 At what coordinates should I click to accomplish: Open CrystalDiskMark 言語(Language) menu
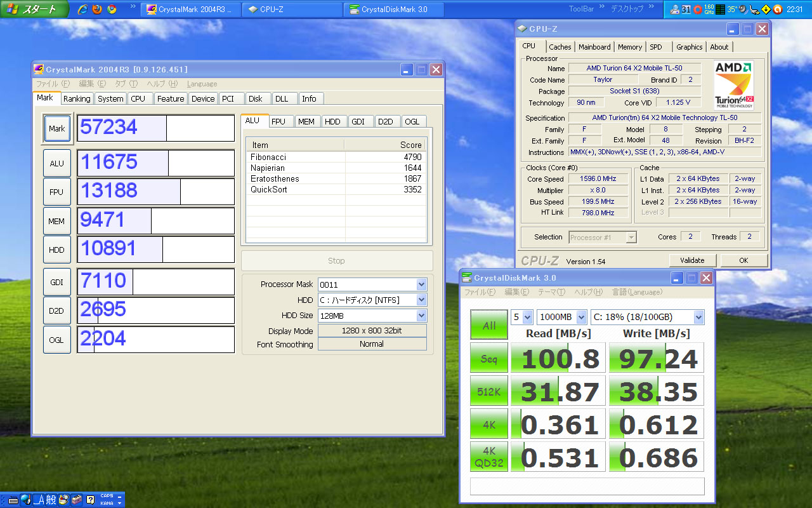pyautogui.click(x=636, y=292)
